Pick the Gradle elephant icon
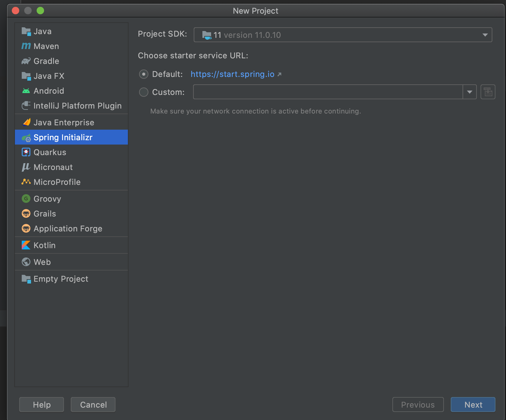The width and height of the screenshot is (506, 420). coord(26,61)
